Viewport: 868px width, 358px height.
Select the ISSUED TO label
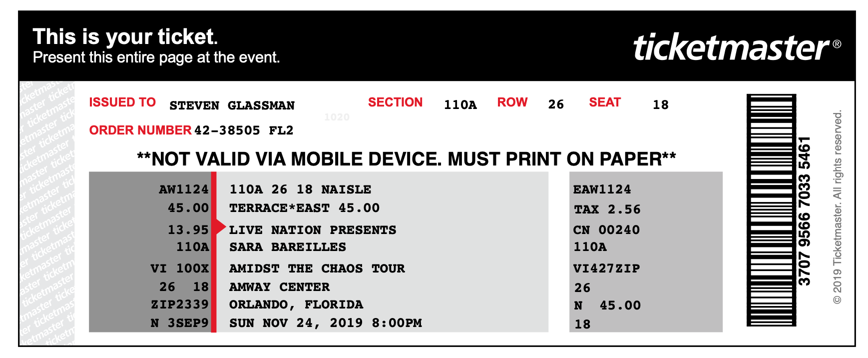tap(122, 102)
